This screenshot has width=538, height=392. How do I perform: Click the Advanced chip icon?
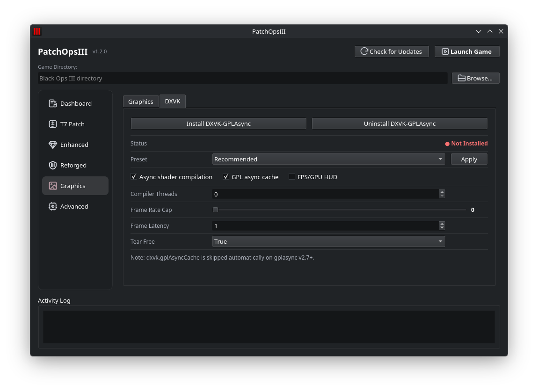[x=52, y=206]
